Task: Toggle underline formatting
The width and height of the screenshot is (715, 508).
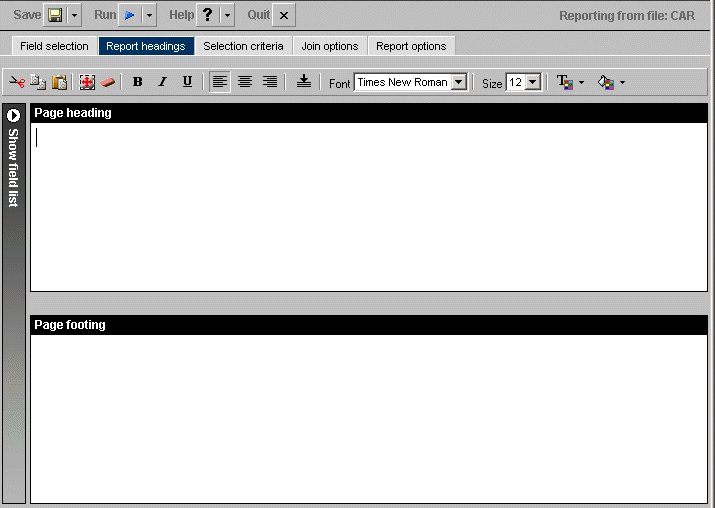Action: pyautogui.click(x=187, y=82)
